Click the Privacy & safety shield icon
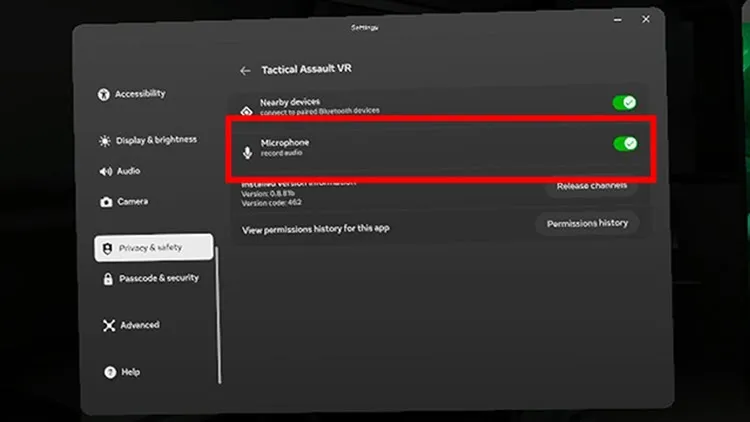The image size is (750, 422). [x=107, y=248]
